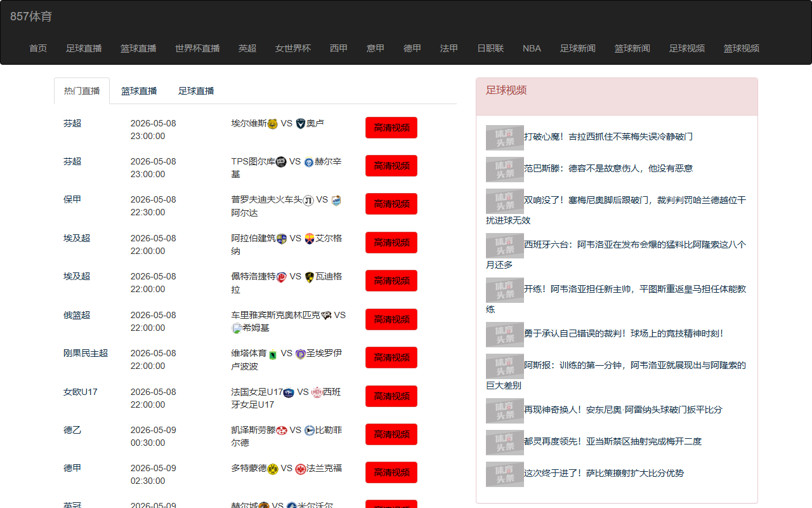This screenshot has width=812, height=508.
Task: Open 西甲 in navigation bar
Action: click(x=339, y=48)
